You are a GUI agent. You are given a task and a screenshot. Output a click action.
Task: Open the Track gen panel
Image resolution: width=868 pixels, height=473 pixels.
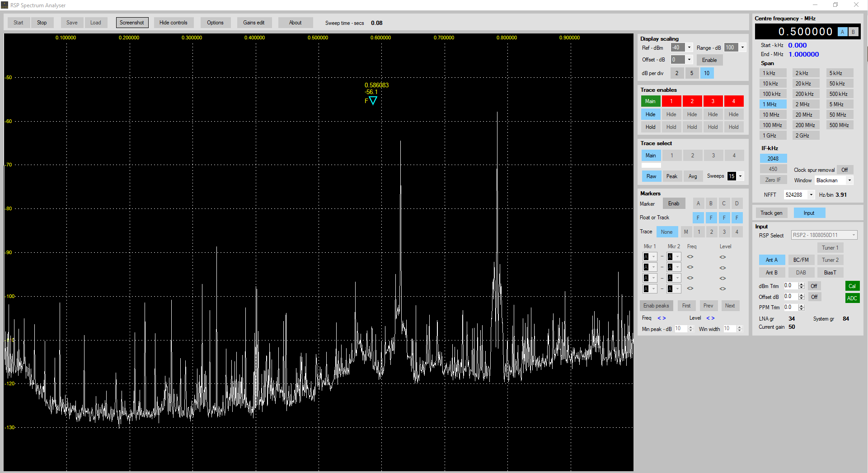point(771,213)
